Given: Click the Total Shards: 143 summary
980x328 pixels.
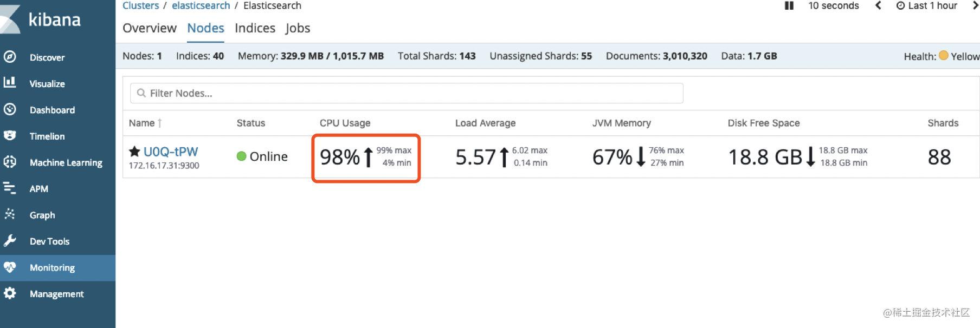Looking at the screenshot, I should (x=437, y=56).
